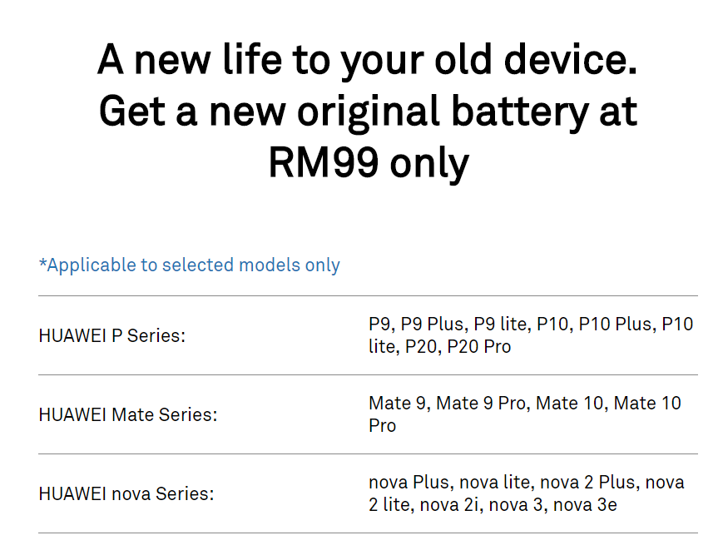
Task: Click "P10 Plus" in the P Series list
Action: click(617, 325)
